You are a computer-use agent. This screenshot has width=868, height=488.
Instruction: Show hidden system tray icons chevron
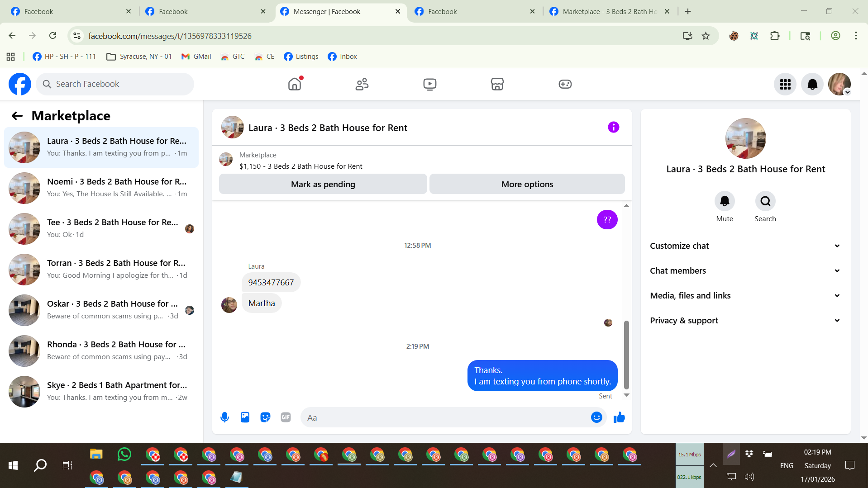tap(713, 465)
